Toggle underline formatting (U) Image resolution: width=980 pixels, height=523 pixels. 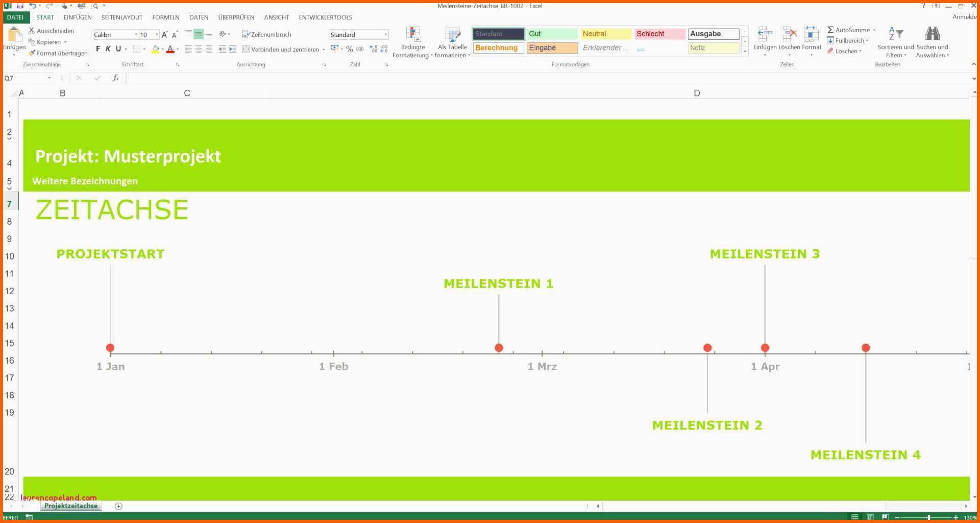[118, 49]
